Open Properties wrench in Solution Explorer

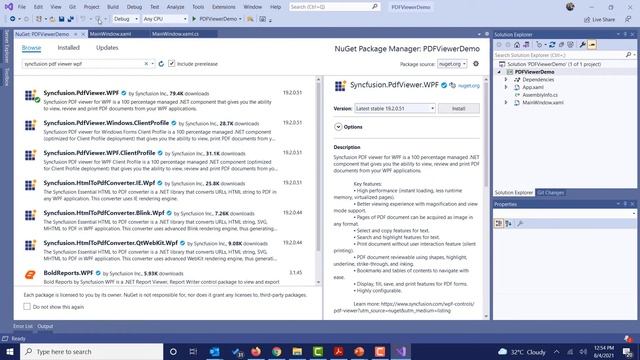point(582,45)
